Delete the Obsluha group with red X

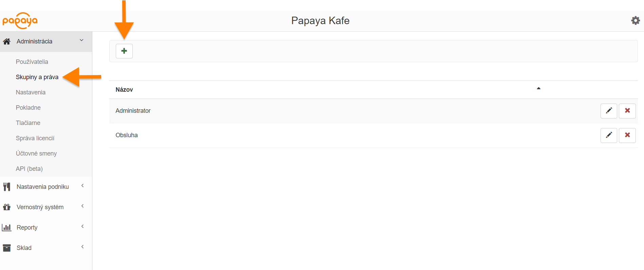point(627,135)
